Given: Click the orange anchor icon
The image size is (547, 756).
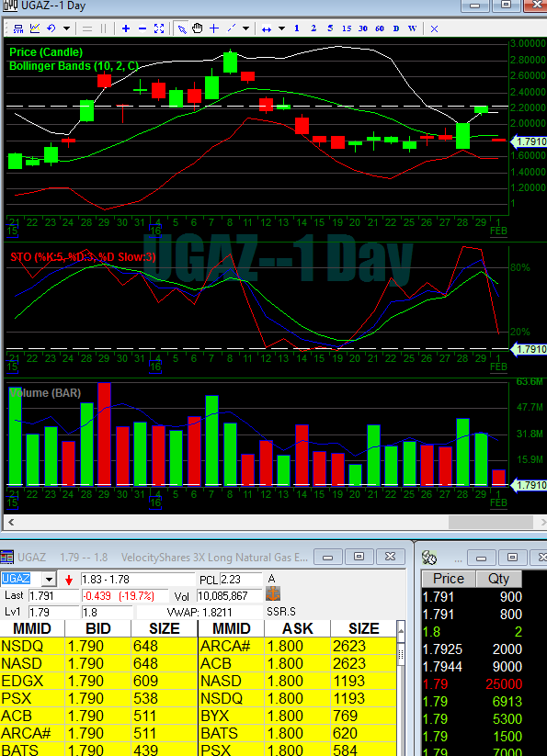Looking at the screenshot, I should pos(273,594).
